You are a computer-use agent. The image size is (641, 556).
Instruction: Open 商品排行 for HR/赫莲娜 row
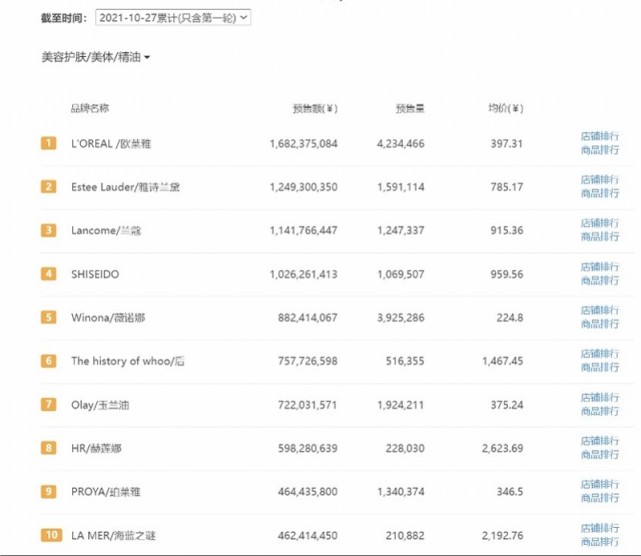[600, 455]
